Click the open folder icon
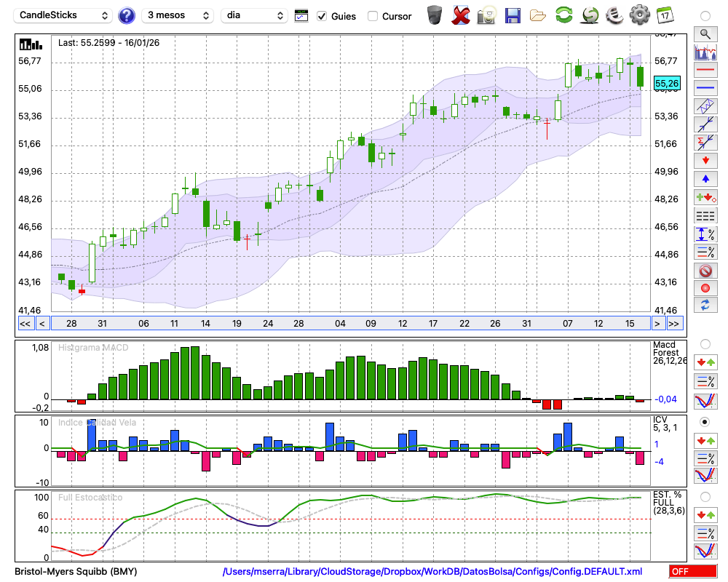This screenshot has height=582, width=728. [x=538, y=15]
